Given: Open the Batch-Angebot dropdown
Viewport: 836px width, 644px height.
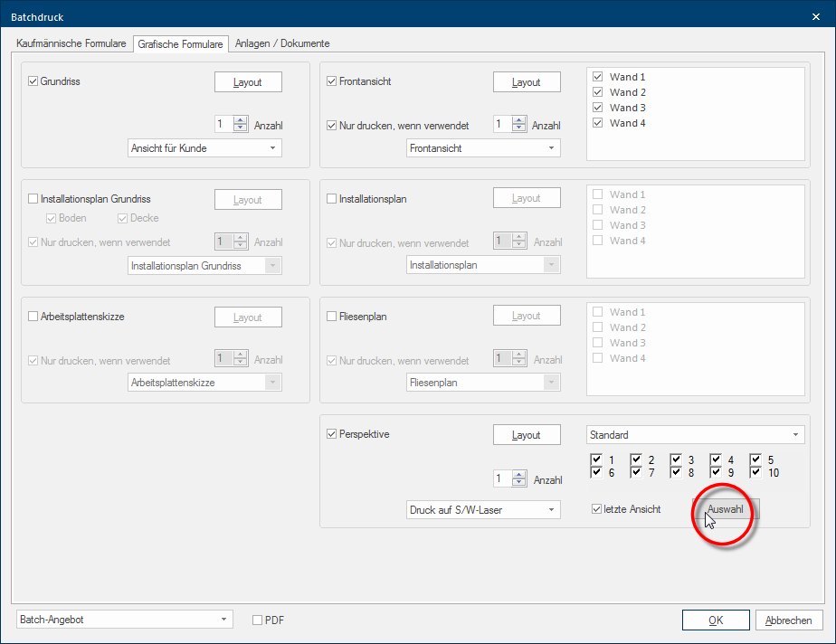Looking at the screenshot, I should click(x=125, y=620).
